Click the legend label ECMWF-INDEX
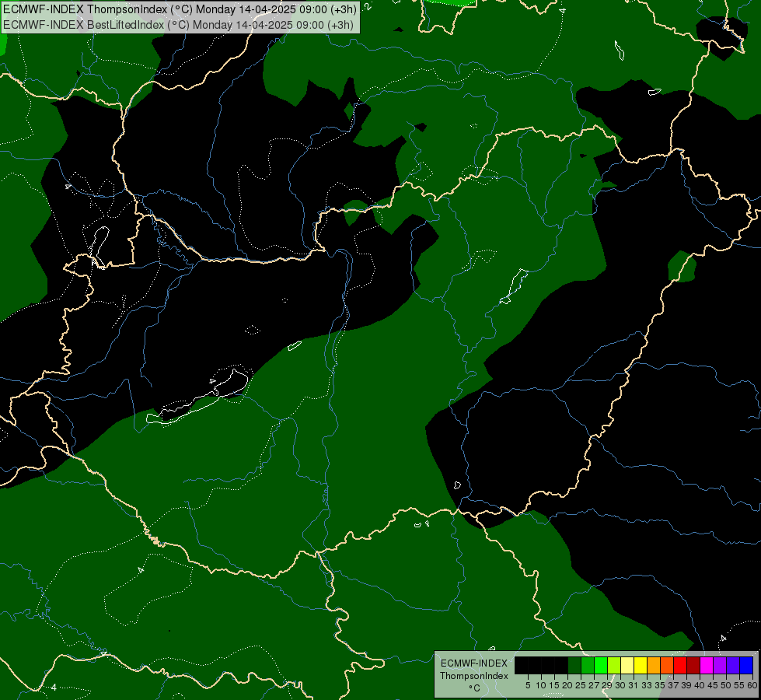The width and height of the screenshot is (761, 700). pos(474,663)
